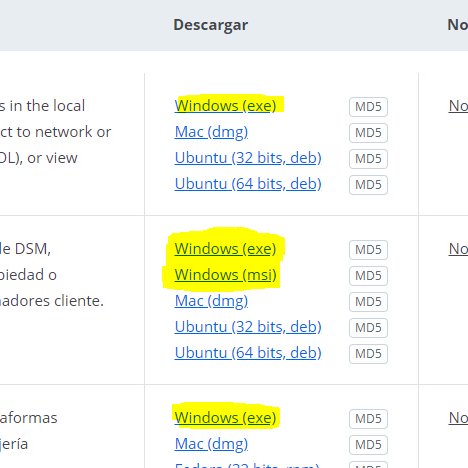Select Mac (dmg) link in second row
This screenshot has height=468, width=468.
pyautogui.click(x=211, y=301)
